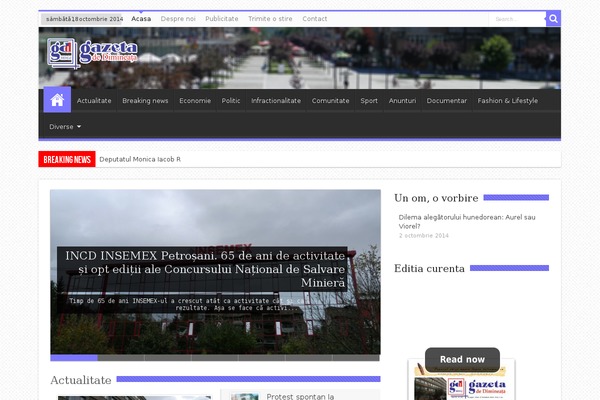Jump to the second slider segment
Image resolution: width=600 pixels, height=400 pixels.
[121, 358]
